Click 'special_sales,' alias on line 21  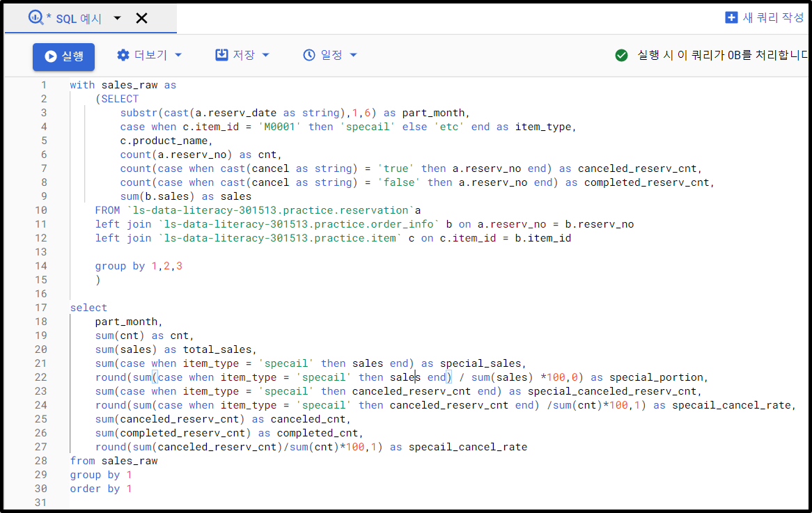tap(483, 363)
